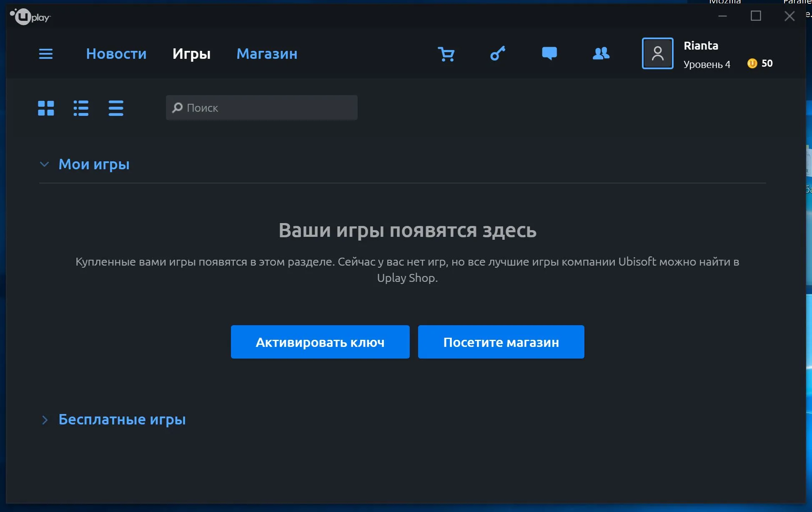Image resolution: width=812 pixels, height=512 pixels.
Task: Click the Rianta username
Action: coord(701,45)
